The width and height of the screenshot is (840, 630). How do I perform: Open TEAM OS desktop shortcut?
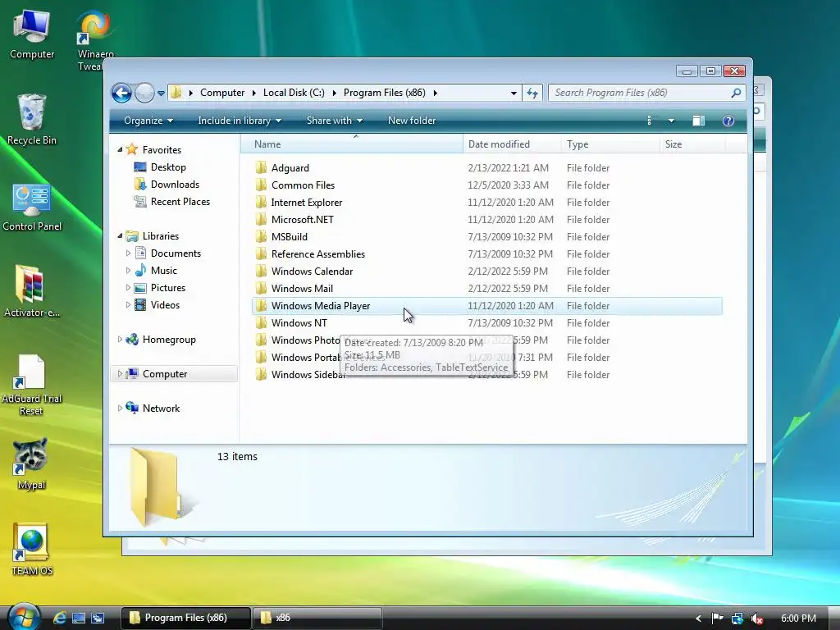(32, 549)
